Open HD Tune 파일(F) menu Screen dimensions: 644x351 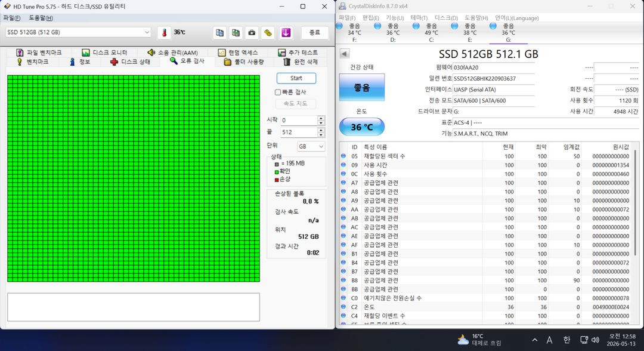pyautogui.click(x=11, y=18)
